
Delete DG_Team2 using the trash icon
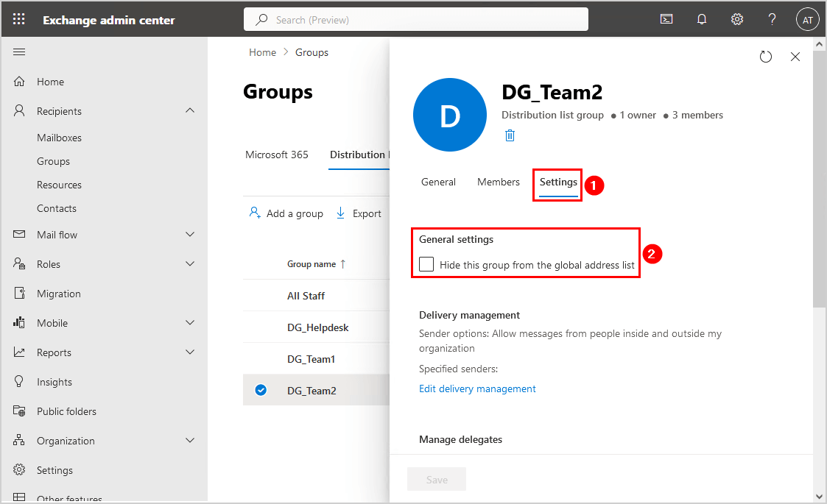click(510, 135)
